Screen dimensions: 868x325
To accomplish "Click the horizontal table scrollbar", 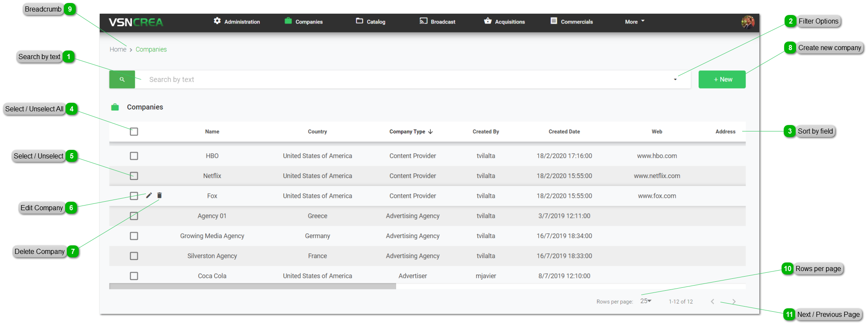I will pyautogui.click(x=252, y=286).
